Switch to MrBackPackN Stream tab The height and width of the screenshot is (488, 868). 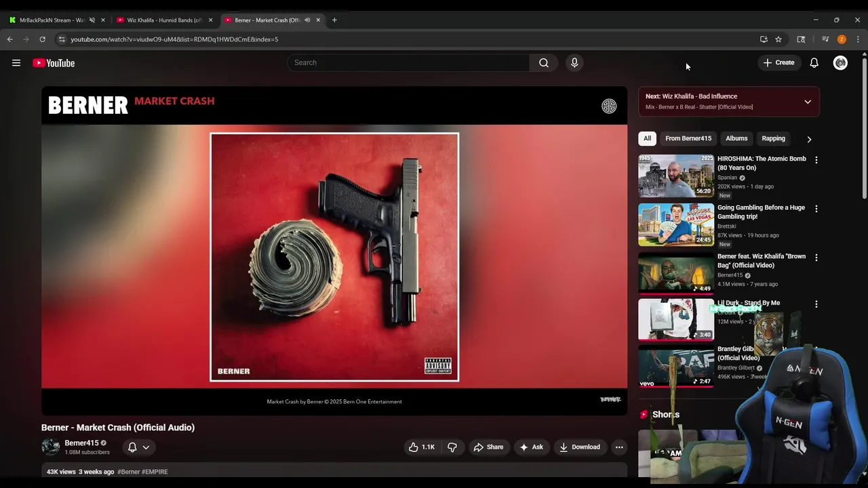click(52, 20)
